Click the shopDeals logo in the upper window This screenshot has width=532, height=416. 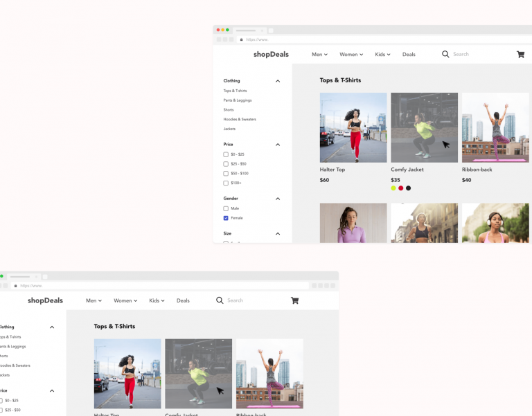(271, 54)
